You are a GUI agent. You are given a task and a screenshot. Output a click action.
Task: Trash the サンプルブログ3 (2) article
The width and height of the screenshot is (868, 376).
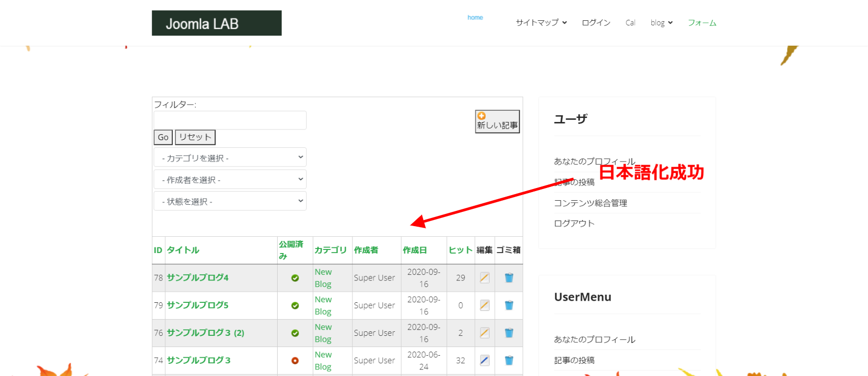coord(508,333)
